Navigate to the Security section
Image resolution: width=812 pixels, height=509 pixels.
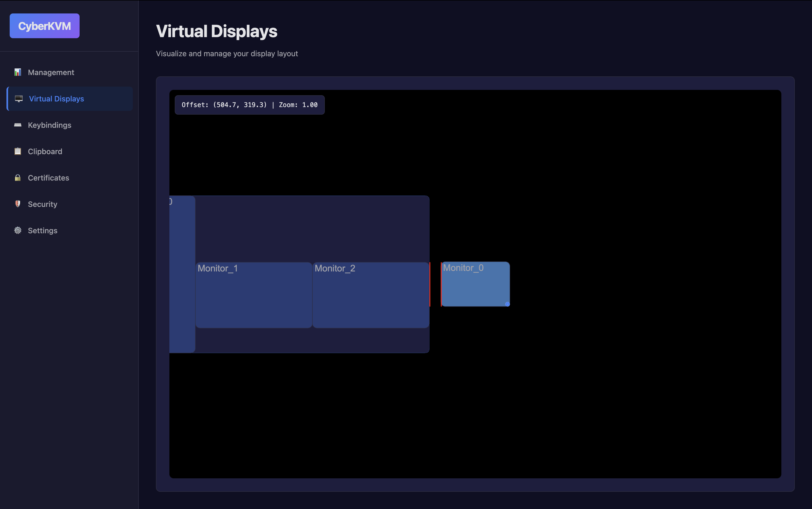pyautogui.click(x=42, y=204)
